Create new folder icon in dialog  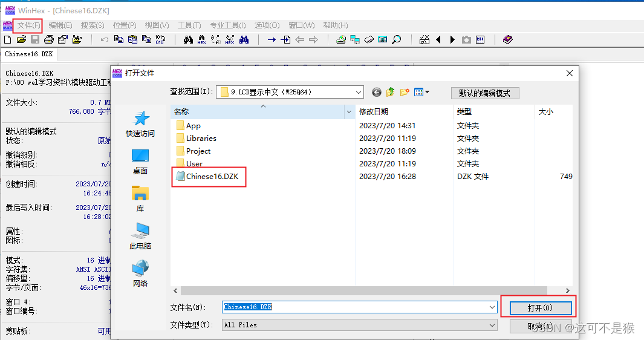pos(405,92)
